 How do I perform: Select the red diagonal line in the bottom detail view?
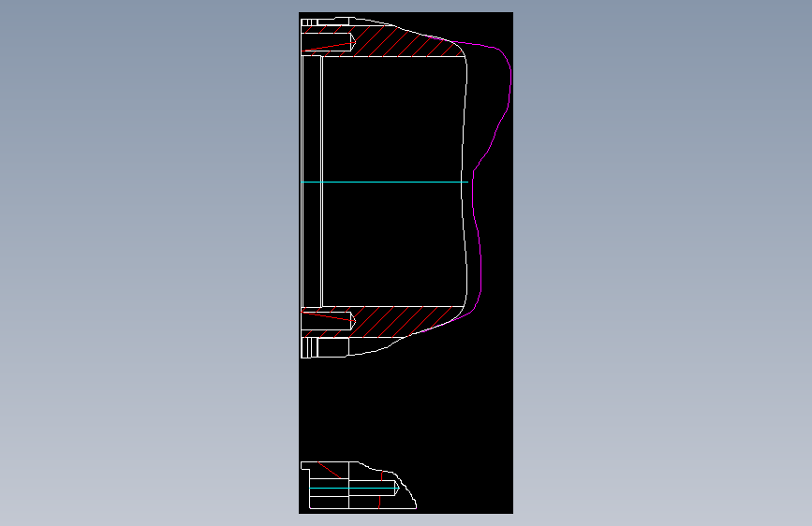pos(330,470)
